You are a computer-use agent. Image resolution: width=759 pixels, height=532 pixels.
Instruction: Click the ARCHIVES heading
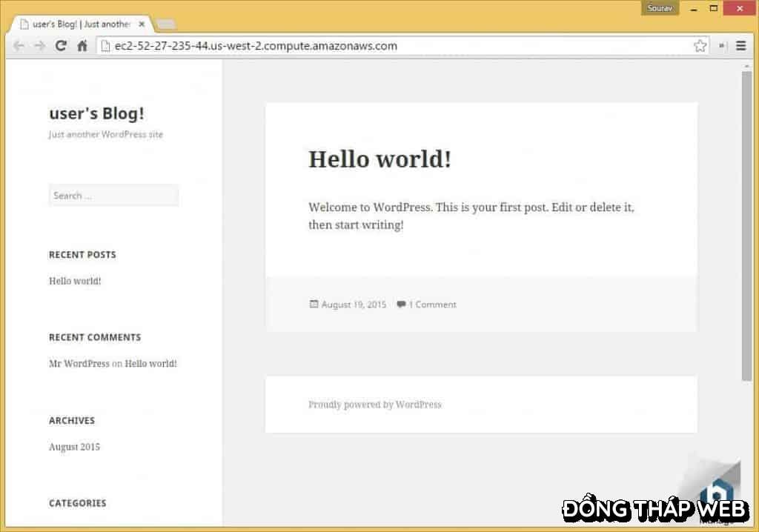pos(72,421)
